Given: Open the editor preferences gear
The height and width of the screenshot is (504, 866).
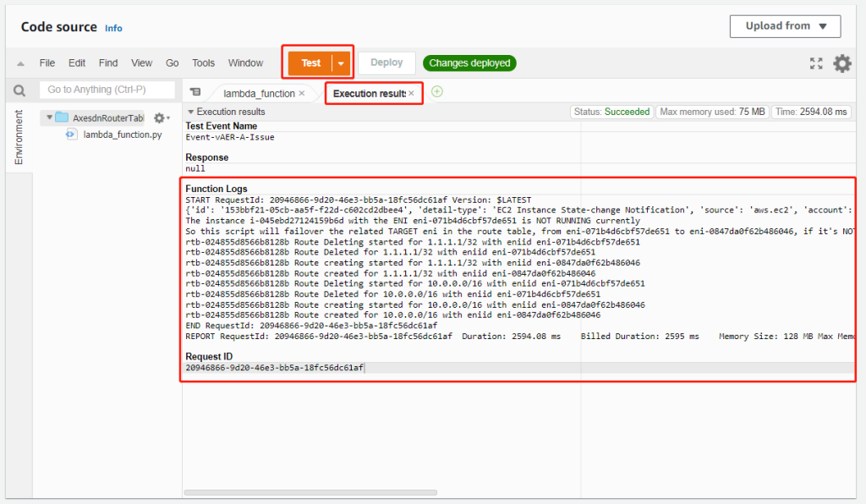Looking at the screenshot, I should point(842,63).
